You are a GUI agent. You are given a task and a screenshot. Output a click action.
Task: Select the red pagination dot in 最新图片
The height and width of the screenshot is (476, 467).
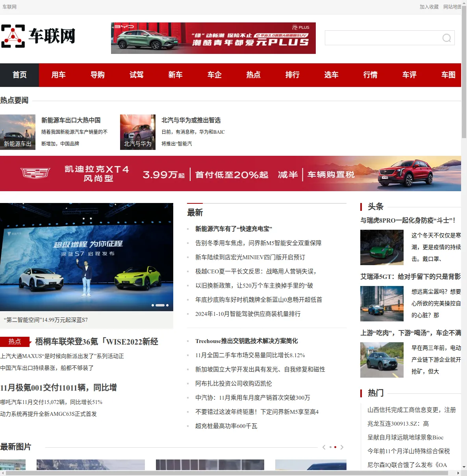(x=335, y=447)
